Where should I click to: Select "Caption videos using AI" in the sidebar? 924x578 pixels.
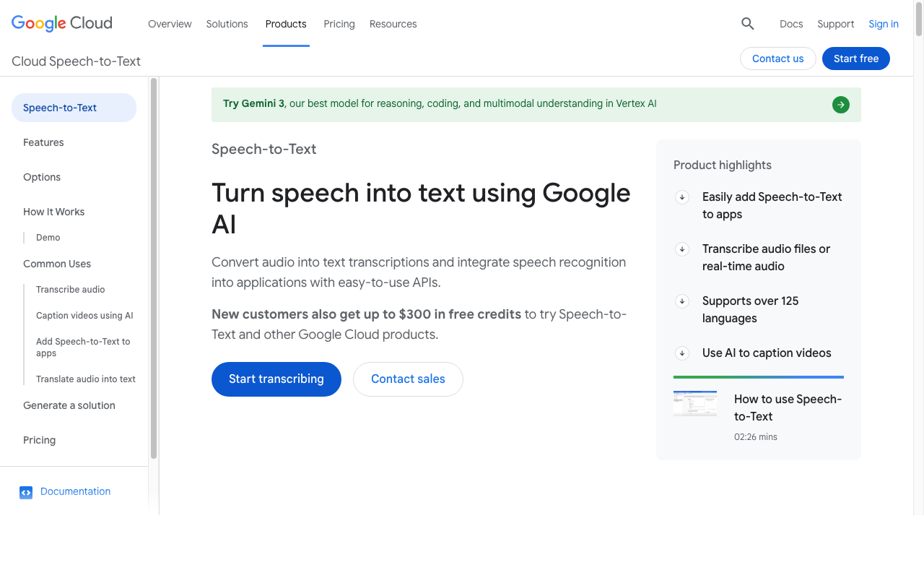point(84,316)
